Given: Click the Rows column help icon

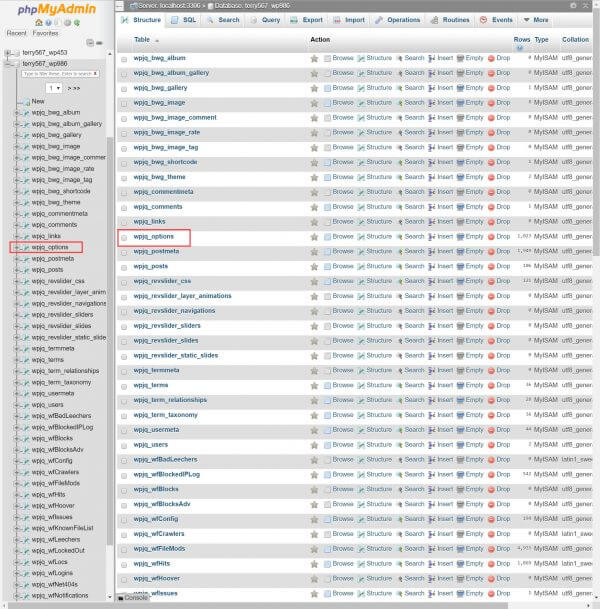Looking at the screenshot, I should tap(519, 48).
